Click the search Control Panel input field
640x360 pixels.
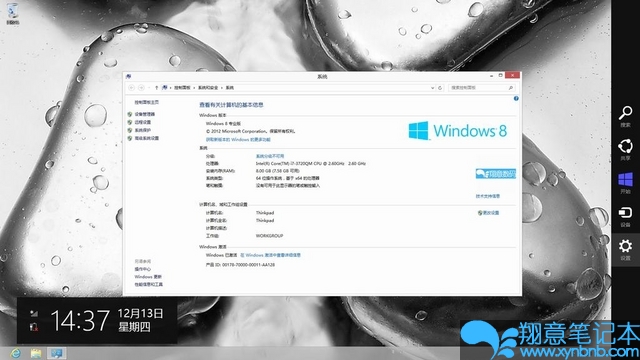pyautogui.click(x=479, y=88)
